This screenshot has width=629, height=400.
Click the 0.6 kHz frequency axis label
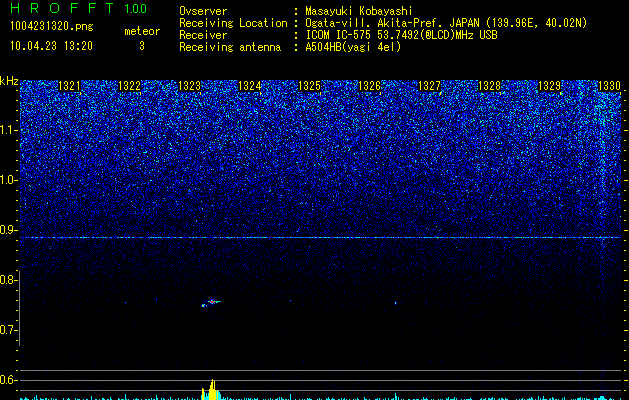click(x=8, y=380)
